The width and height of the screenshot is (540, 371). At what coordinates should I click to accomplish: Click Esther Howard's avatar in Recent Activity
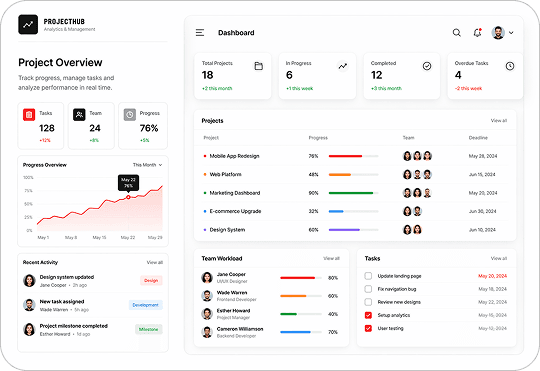pos(29,330)
